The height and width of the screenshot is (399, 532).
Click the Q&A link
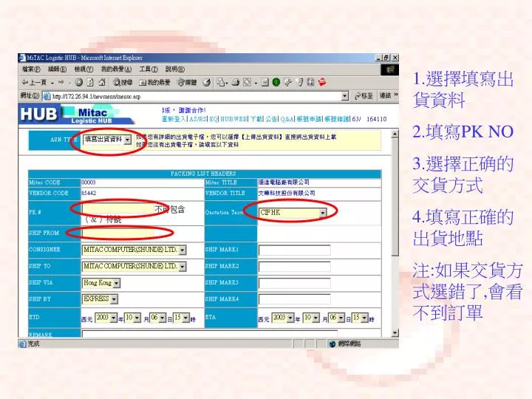tap(287, 119)
